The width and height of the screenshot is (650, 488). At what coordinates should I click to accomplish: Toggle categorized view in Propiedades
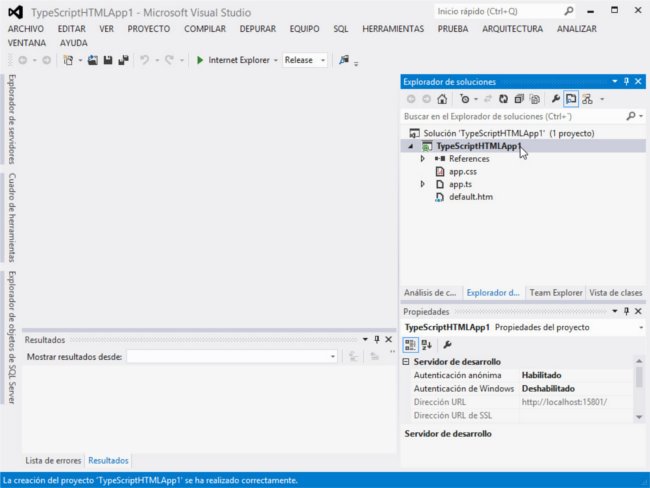click(x=410, y=345)
